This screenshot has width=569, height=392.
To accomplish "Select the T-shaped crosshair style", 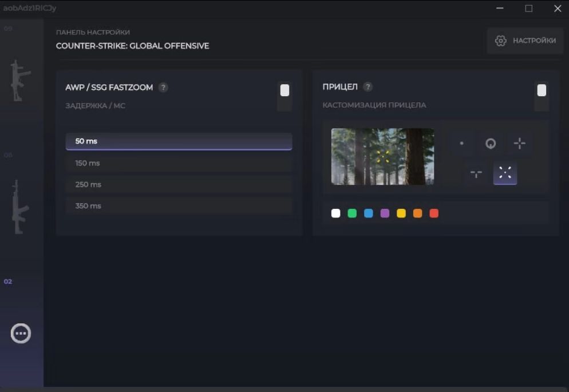I will [476, 173].
